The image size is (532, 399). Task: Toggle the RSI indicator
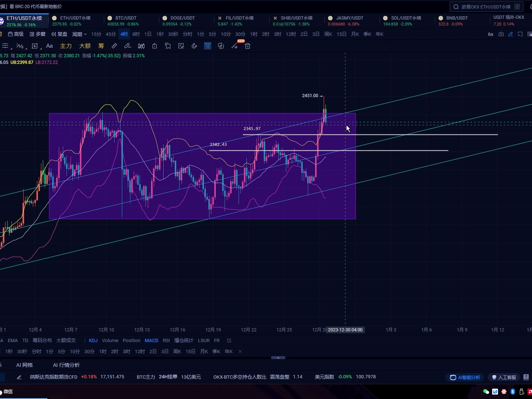point(166,341)
